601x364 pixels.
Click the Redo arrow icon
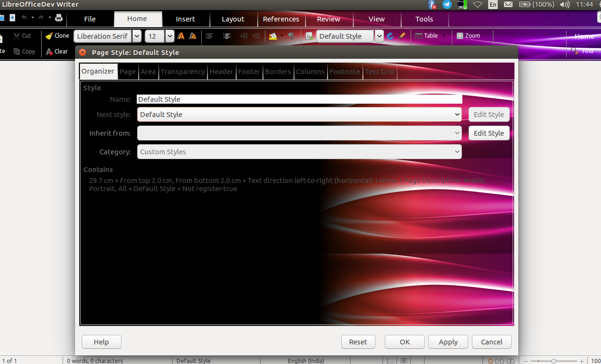click(41, 18)
